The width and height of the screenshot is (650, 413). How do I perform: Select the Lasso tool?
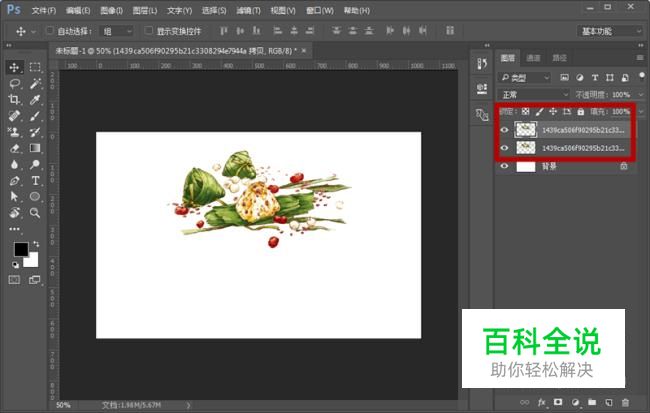tap(14, 84)
